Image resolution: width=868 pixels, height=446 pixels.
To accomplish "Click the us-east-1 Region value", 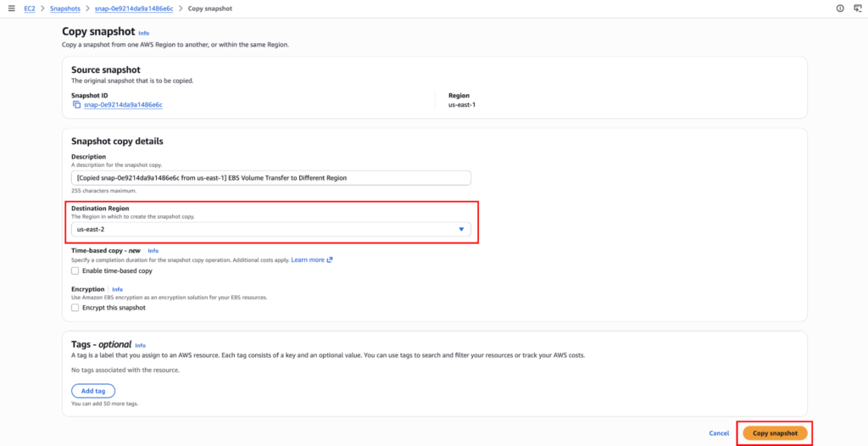I will point(462,104).
